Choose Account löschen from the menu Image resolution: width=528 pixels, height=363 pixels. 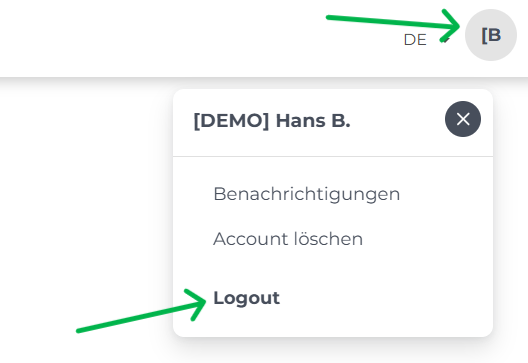pos(288,239)
